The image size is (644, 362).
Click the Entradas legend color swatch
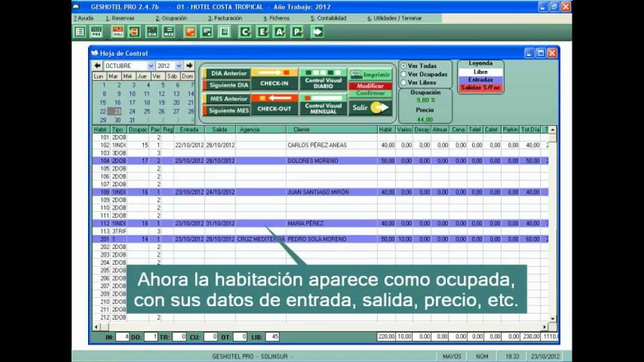(480, 79)
